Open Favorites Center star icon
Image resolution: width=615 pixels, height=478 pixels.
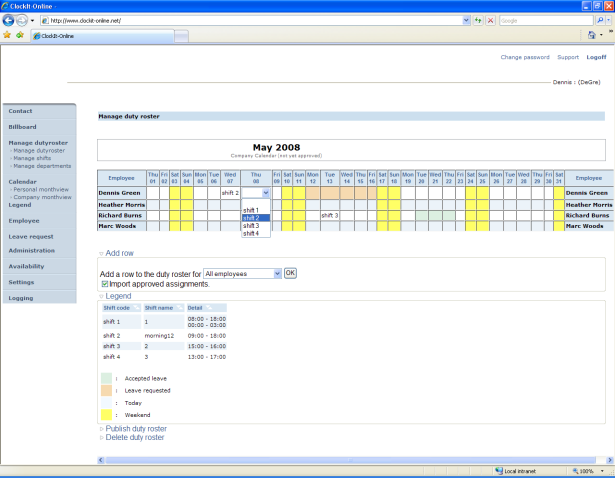tap(7, 35)
